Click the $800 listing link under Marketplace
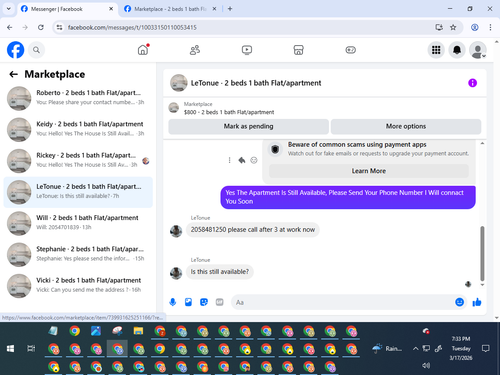 tap(229, 112)
